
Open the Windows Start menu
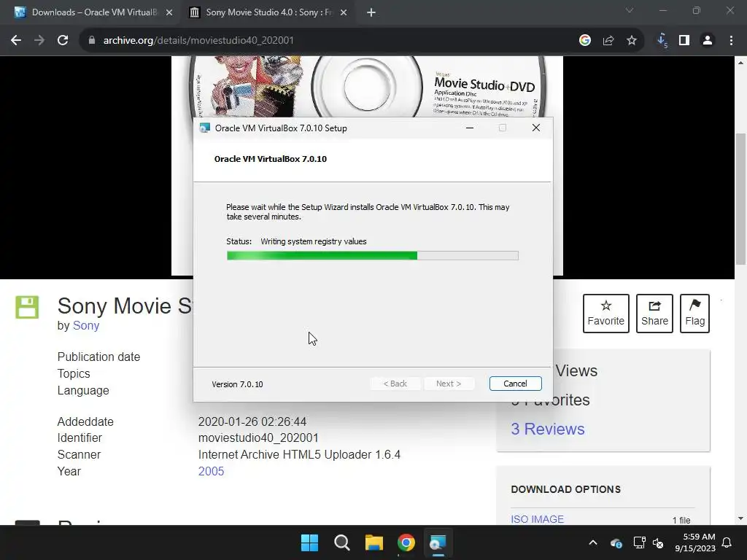pyautogui.click(x=309, y=542)
